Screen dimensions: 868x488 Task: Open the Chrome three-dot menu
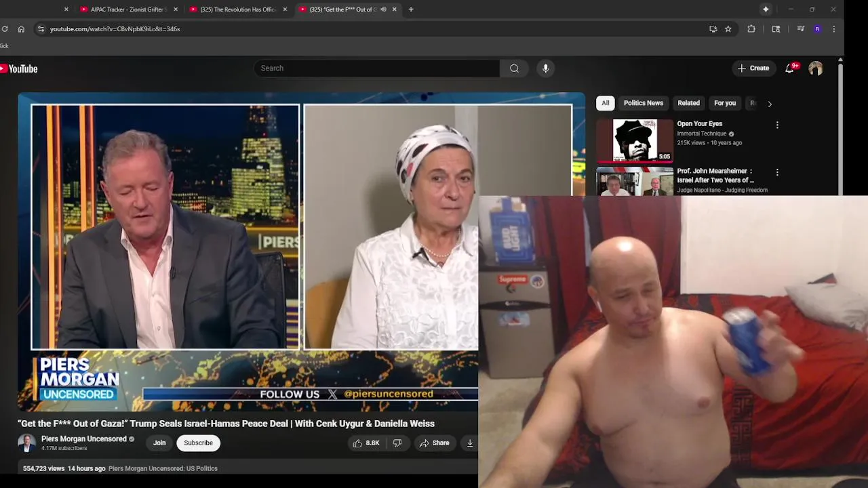(x=833, y=29)
